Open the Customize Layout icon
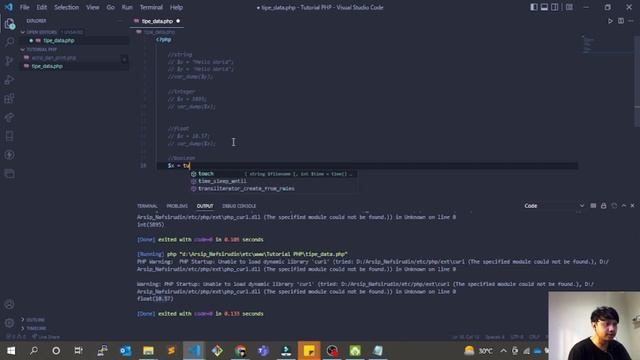The width and height of the screenshot is (640, 360). coord(569,7)
